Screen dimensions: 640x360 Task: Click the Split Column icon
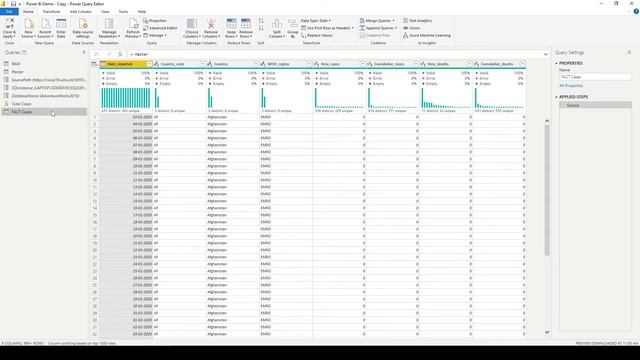click(277, 24)
